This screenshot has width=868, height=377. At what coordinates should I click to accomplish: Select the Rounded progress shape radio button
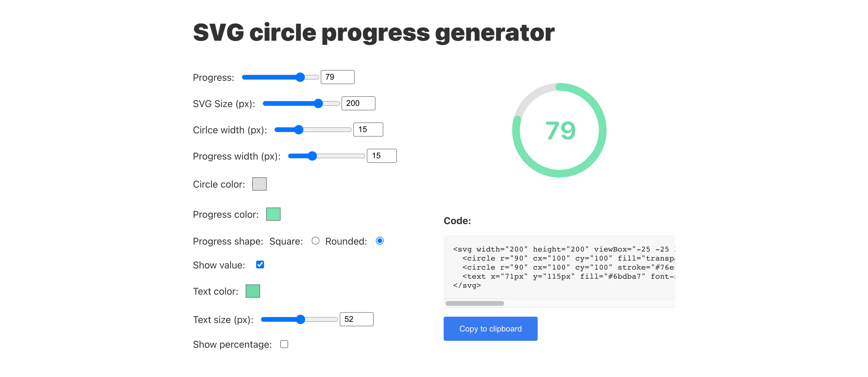380,241
